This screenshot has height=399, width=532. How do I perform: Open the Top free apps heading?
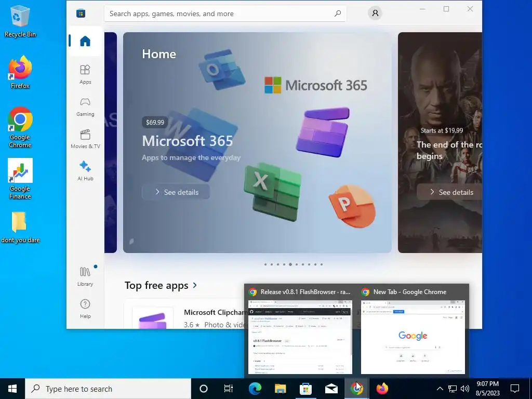(156, 285)
